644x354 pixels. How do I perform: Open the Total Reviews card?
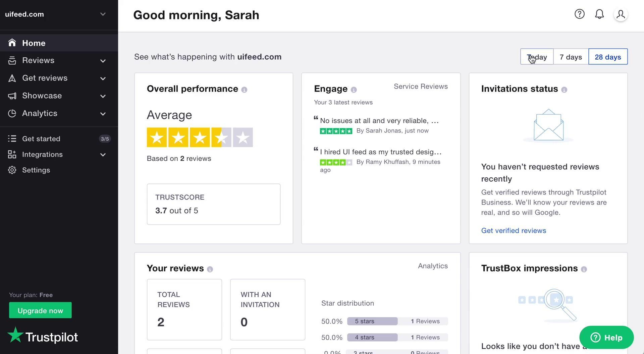[x=184, y=309]
